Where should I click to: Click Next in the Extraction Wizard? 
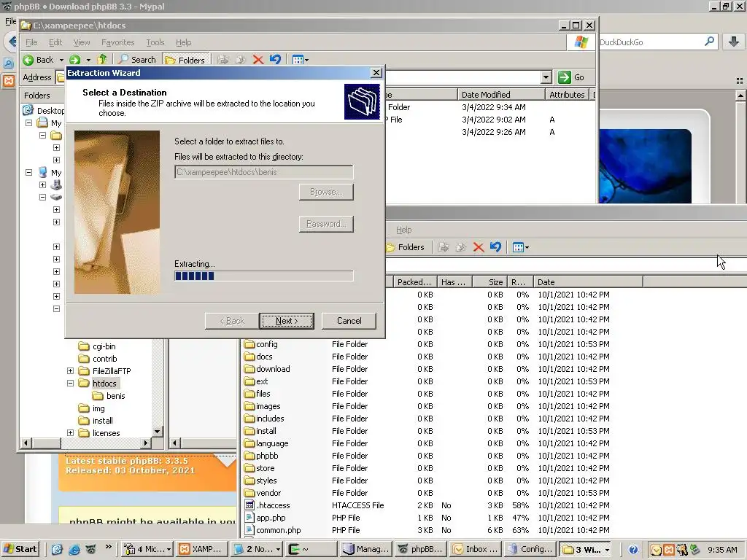click(x=287, y=321)
